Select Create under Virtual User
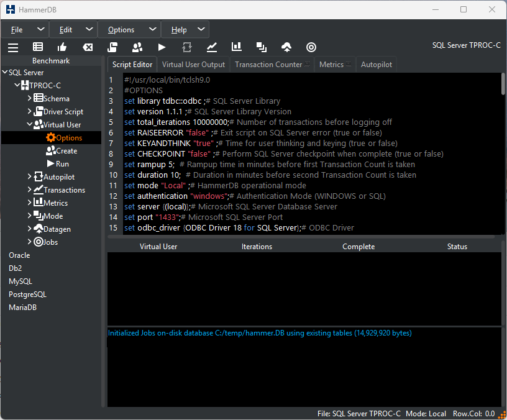Viewport: 507px width, 420px height. (62, 151)
